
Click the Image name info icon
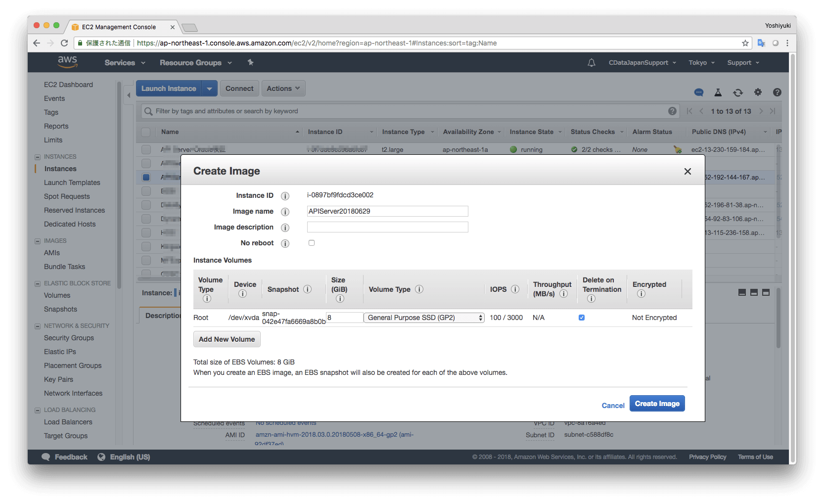(x=285, y=212)
